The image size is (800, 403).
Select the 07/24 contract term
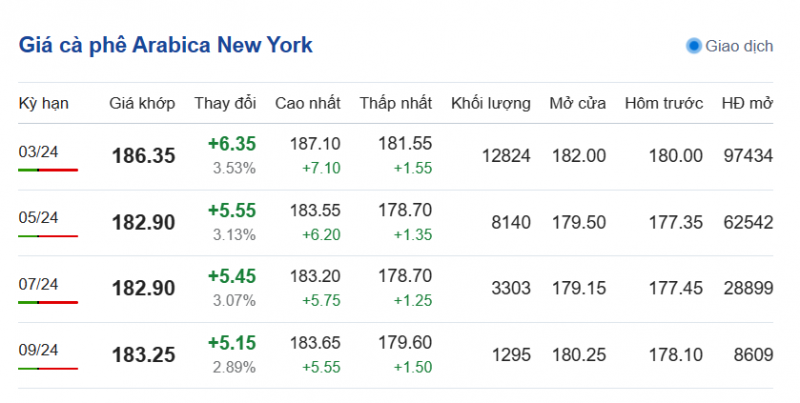tap(39, 284)
